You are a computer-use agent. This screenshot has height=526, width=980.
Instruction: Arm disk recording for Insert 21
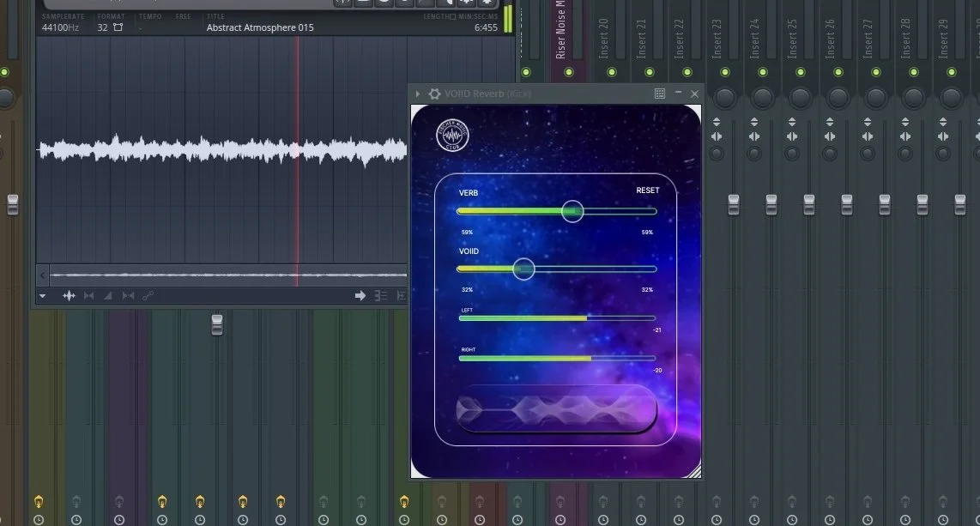point(641,501)
